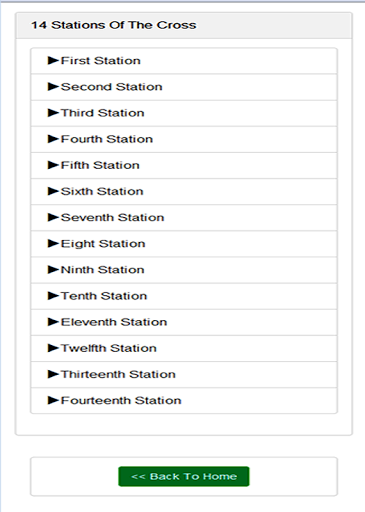The height and width of the screenshot is (512, 365).
Task: Select the Fourth Station text label
Action: click(107, 139)
